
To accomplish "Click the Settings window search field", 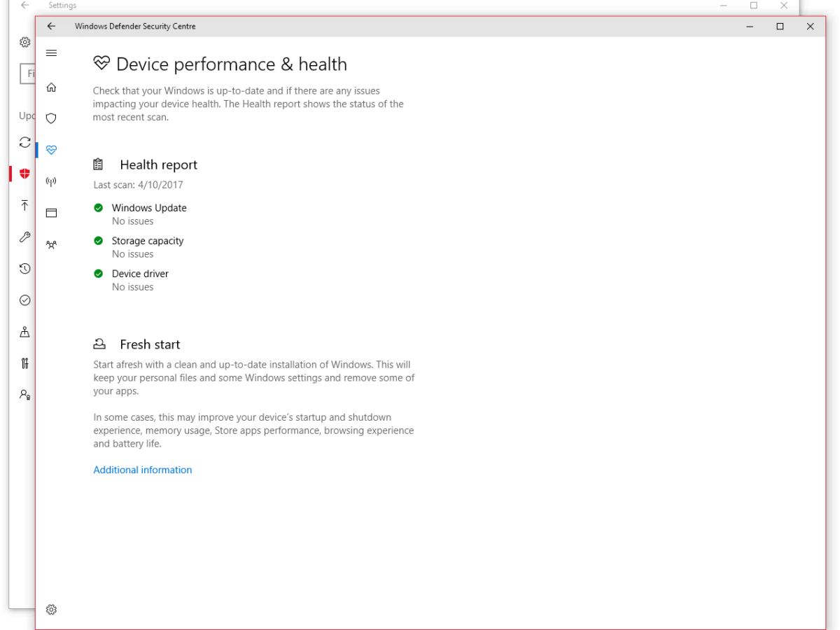I will coord(27,73).
